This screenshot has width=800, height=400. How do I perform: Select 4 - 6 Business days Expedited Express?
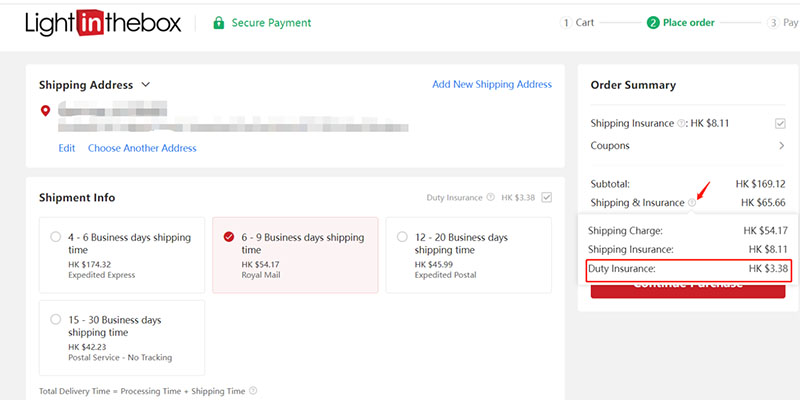(55, 238)
